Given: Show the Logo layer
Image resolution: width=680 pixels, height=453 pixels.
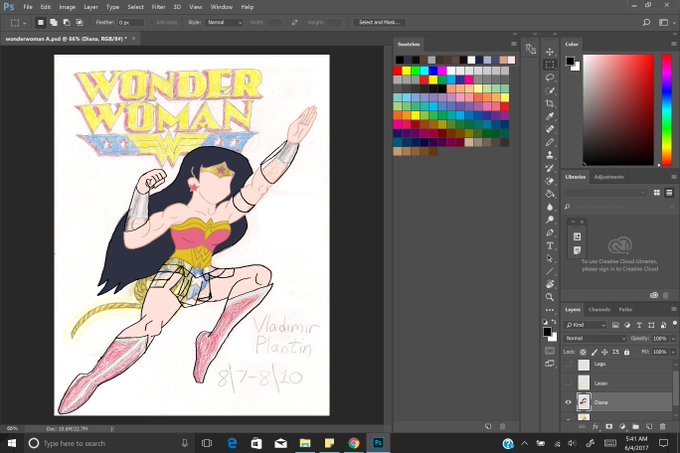Looking at the screenshot, I should 568,364.
